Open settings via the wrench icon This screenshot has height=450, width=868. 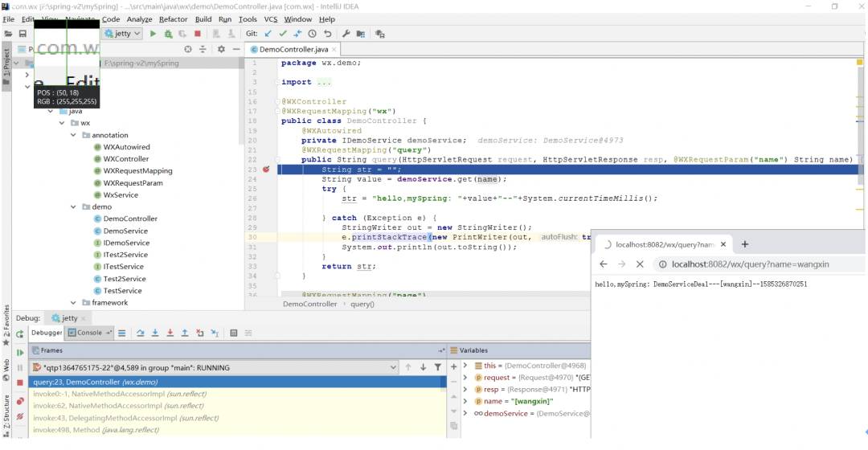pos(346,34)
